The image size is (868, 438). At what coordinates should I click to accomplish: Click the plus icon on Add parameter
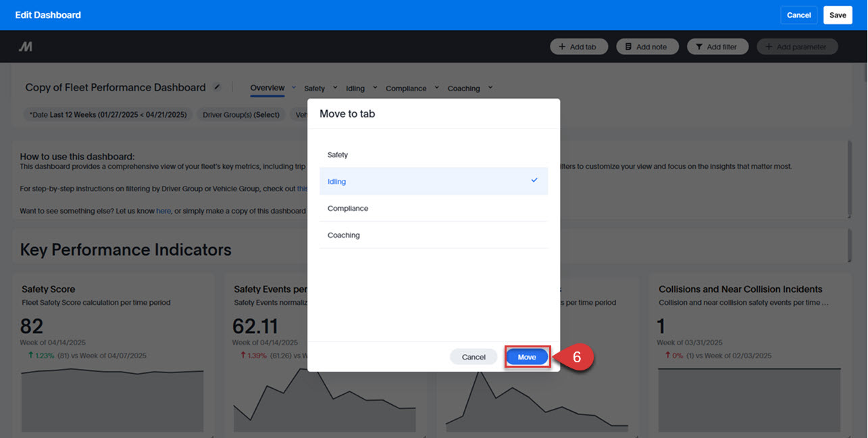click(769, 47)
